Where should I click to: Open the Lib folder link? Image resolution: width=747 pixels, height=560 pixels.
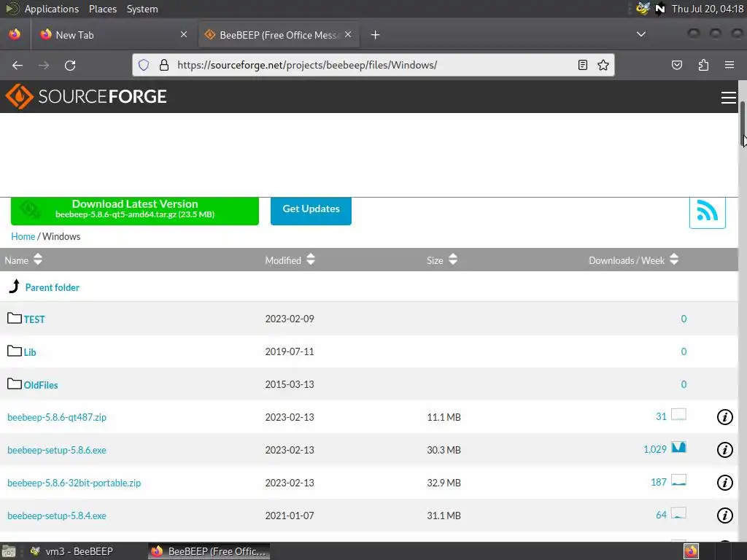tap(30, 352)
